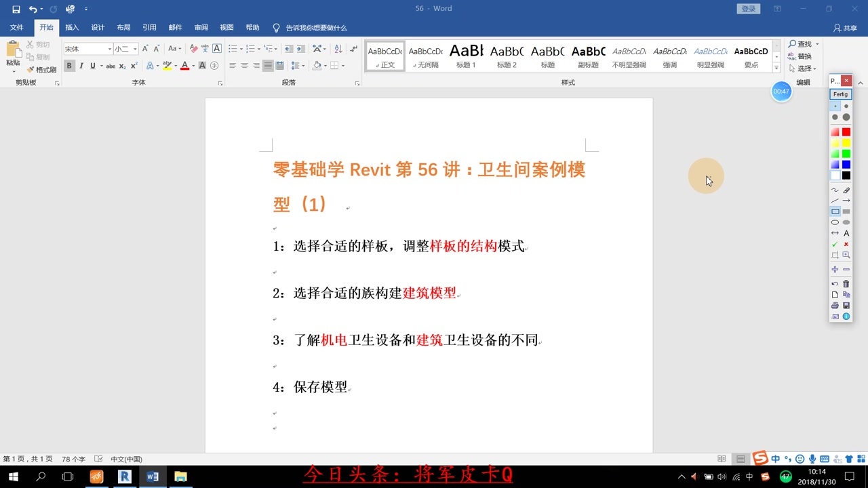Select the highlighter marker tool in drawing palette
The image size is (868, 488).
[846, 190]
